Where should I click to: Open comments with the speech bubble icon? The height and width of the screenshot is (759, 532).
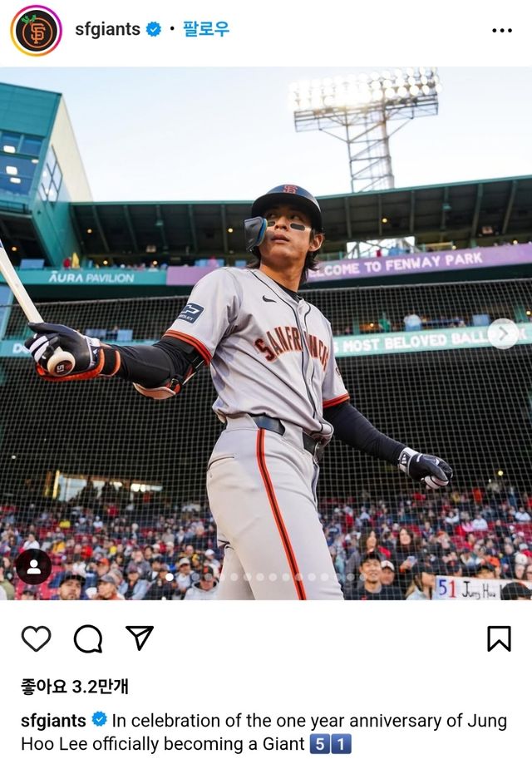(x=87, y=639)
